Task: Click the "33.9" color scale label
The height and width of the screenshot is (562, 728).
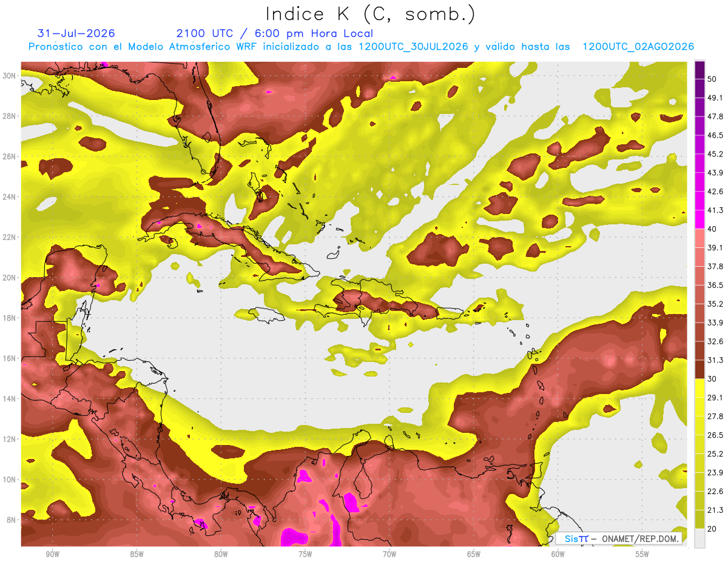Action: click(x=715, y=323)
